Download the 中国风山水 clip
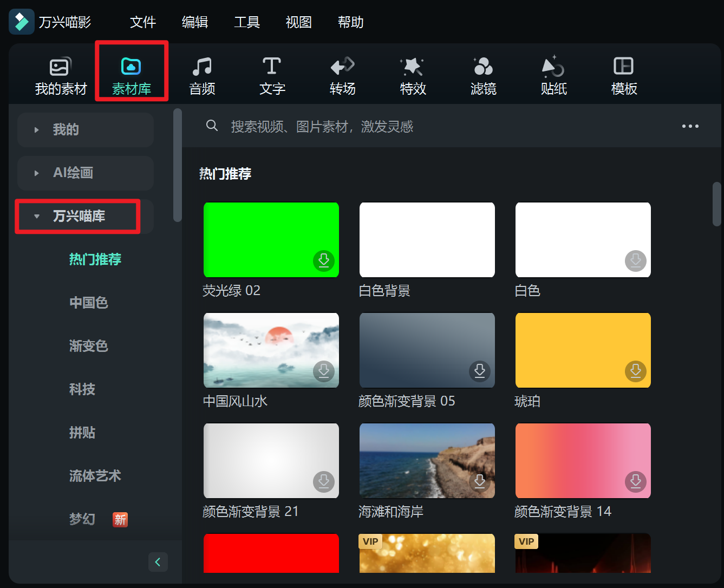The height and width of the screenshot is (588, 724). 324,372
